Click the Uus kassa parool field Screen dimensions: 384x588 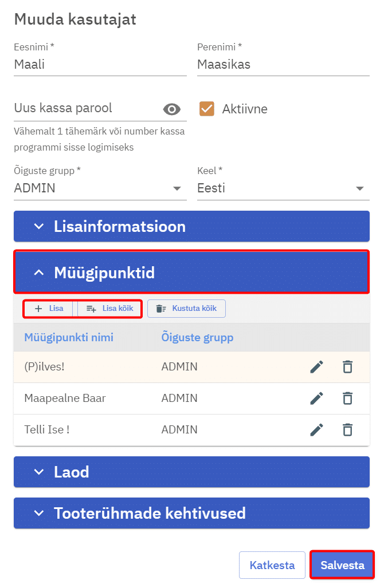(86, 108)
